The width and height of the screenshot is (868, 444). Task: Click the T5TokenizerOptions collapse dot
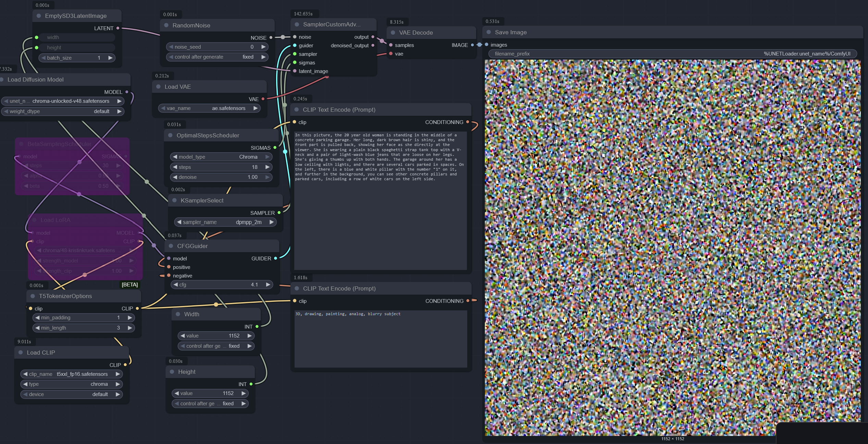pos(33,296)
